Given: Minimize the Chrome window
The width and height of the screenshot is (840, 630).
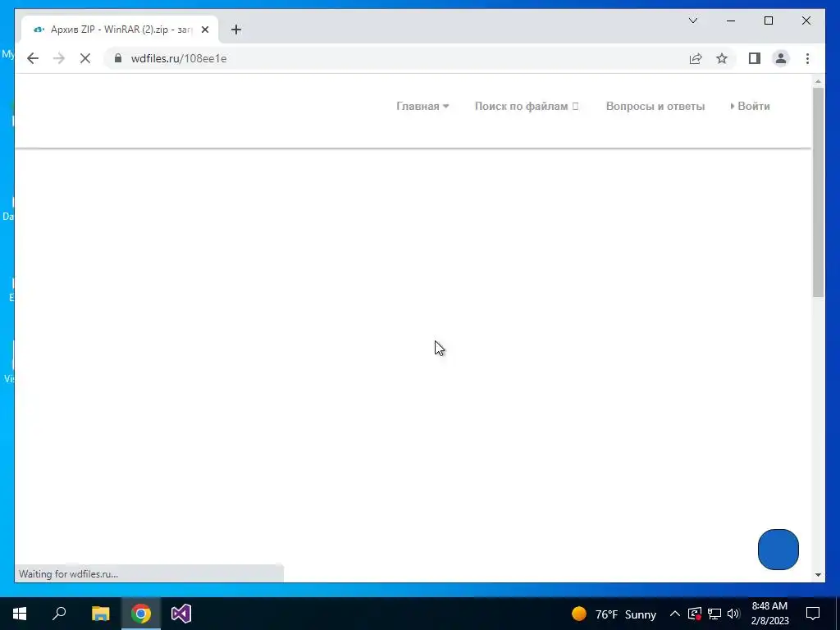Looking at the screenshot, I should 731,21.
